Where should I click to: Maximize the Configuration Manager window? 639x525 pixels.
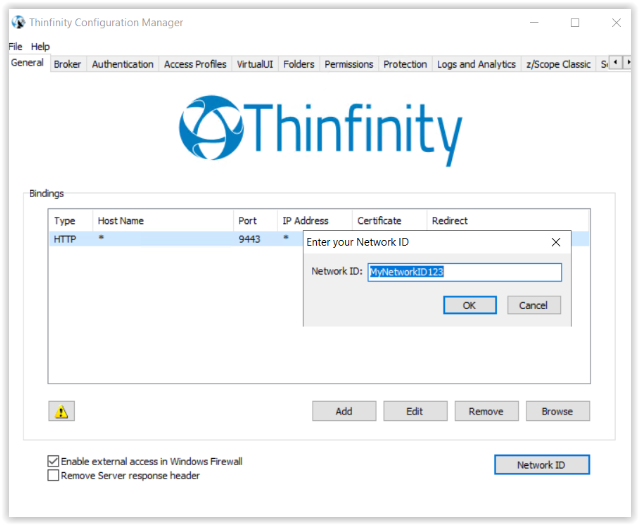tap(575, 23)
